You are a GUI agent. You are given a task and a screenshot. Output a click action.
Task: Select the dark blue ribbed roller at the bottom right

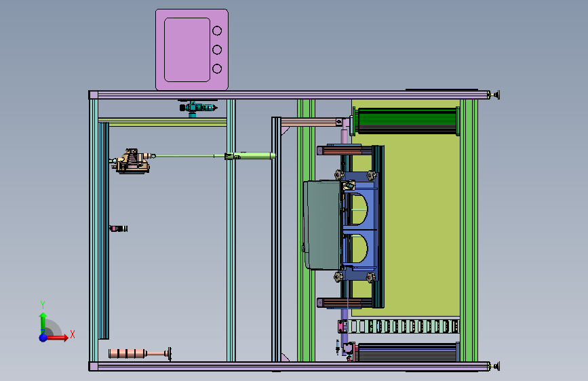(406, 352)
